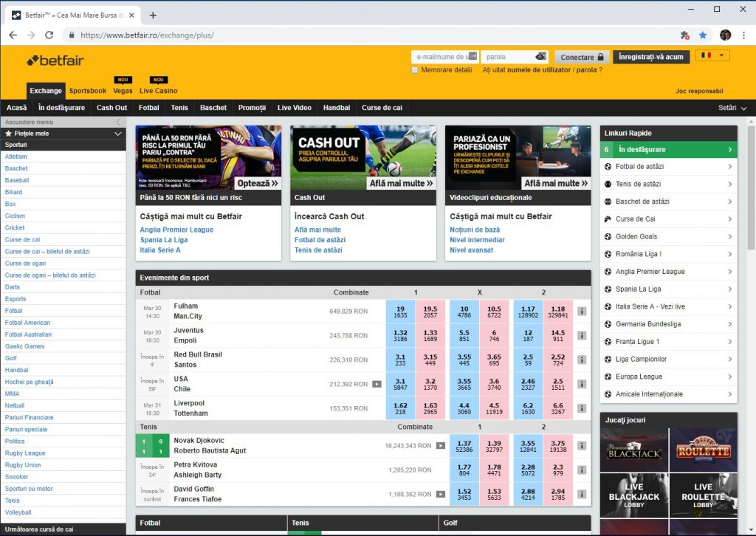Open the country flag language dropdown

click(x=712, y=55)
